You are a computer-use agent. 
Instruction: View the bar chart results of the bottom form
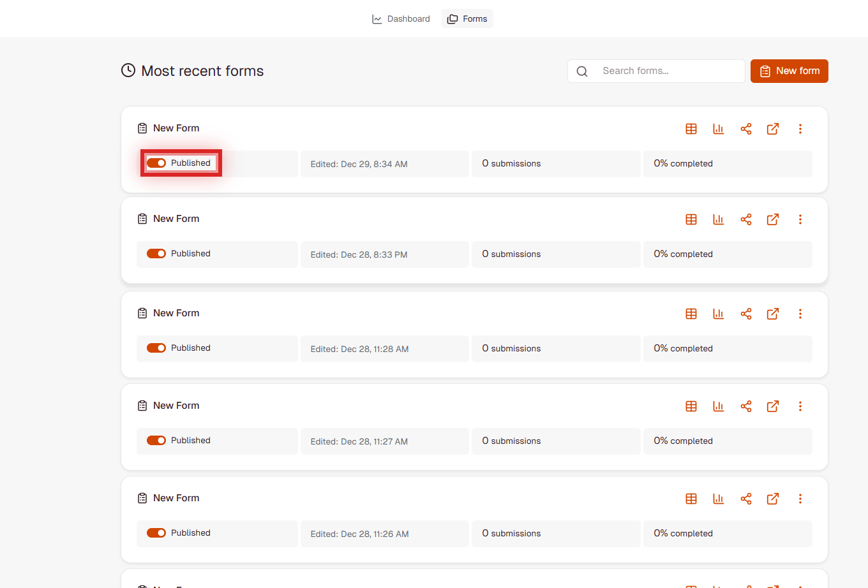[x=718, y=498]
